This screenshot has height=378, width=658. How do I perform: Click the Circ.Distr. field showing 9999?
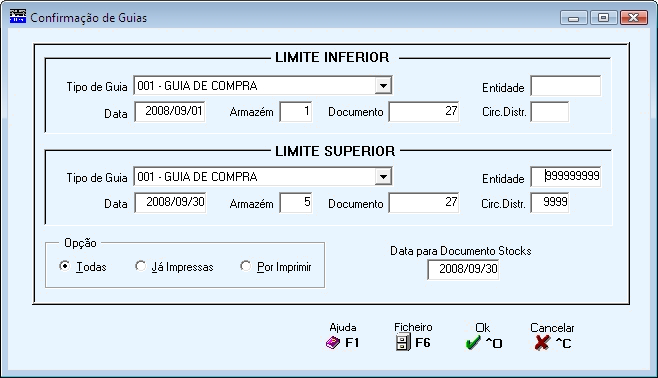point(550,203)
